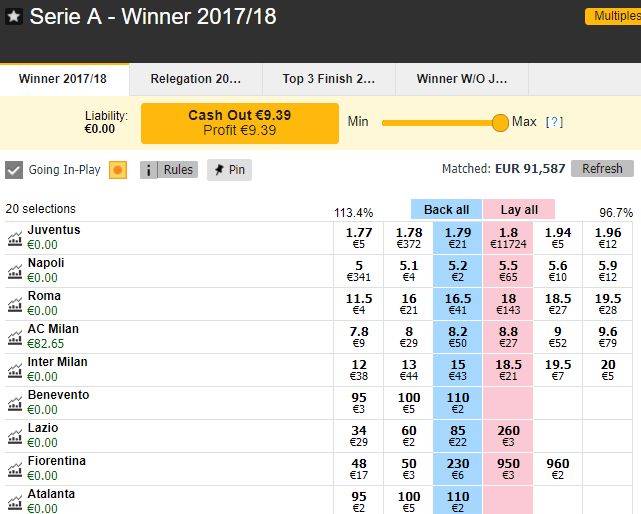The width and height of the screenshot is (641, 514).
Task: Open the Lazio graph icon
Action: click(x=15, y=436)
